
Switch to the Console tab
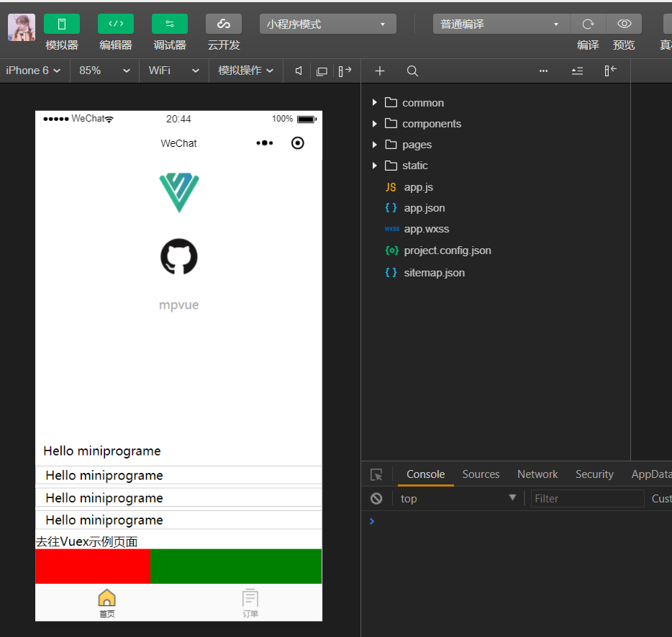(425, 474)
